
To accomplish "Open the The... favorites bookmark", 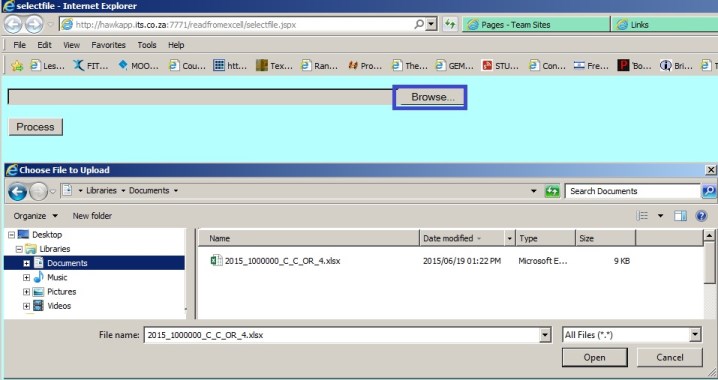I will pyautogui.click(x=410, y=66).
